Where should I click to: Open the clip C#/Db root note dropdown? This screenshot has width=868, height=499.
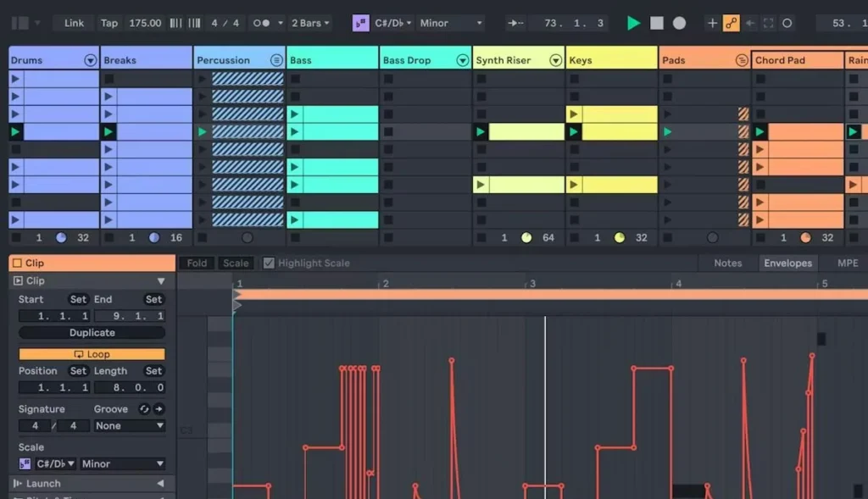click(55, 463)
